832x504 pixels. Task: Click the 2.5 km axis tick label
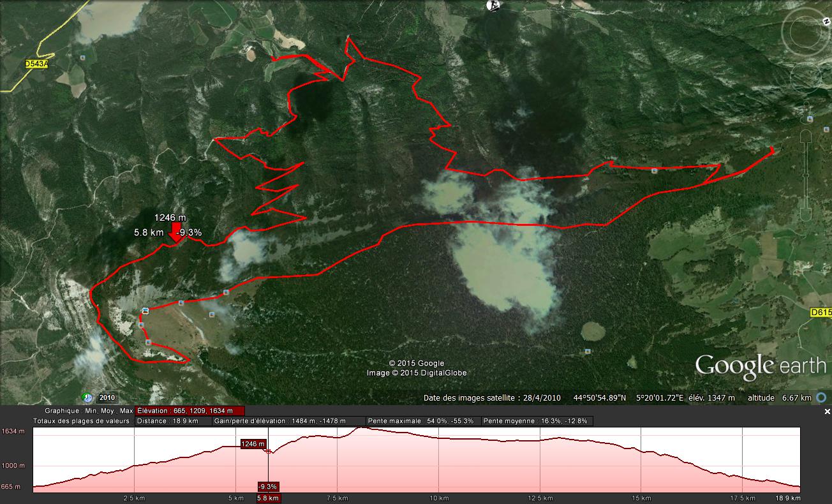click(x=133, y=498)
